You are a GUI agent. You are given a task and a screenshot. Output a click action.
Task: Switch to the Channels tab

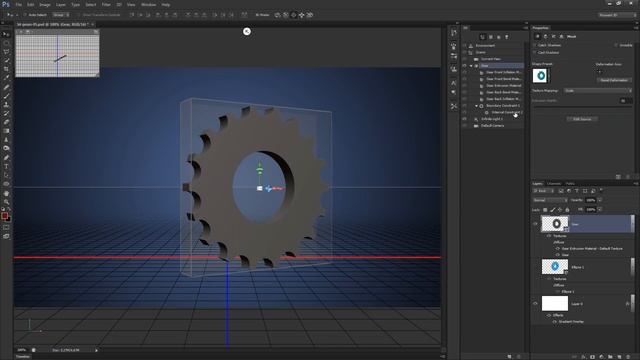(554, 184)
